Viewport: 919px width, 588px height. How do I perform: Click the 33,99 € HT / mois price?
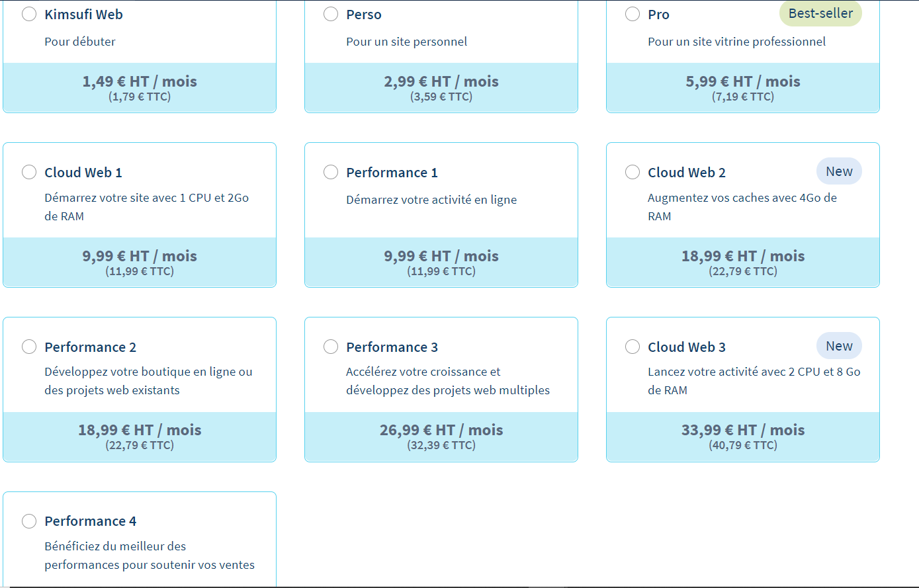click(x=743, y=431)
